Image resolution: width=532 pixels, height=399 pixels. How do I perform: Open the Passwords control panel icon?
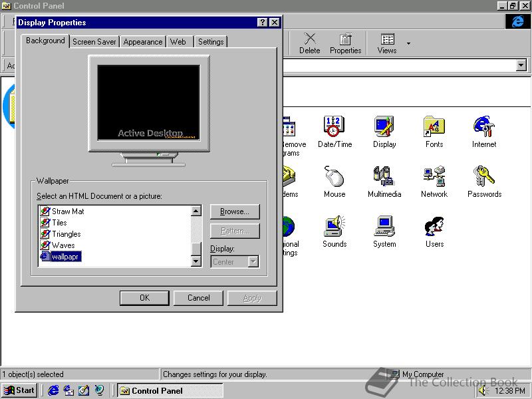pyautogui.click(x=484, y=182)
